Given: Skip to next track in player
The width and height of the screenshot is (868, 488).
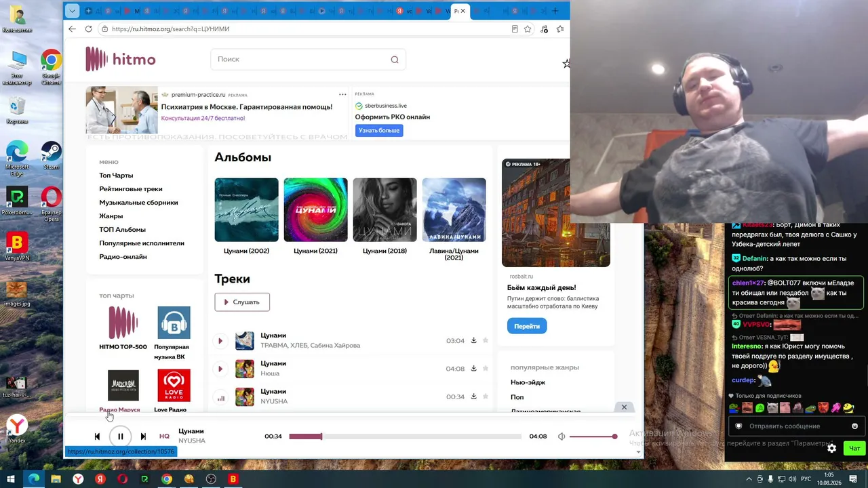Looking at the screenshot, I should 143,436.
